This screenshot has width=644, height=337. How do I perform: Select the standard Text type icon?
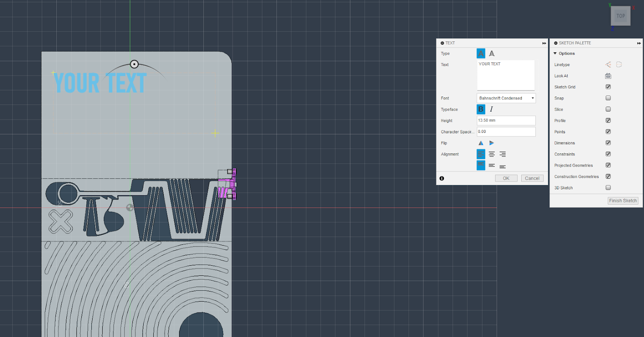click(x=481, y=53)
